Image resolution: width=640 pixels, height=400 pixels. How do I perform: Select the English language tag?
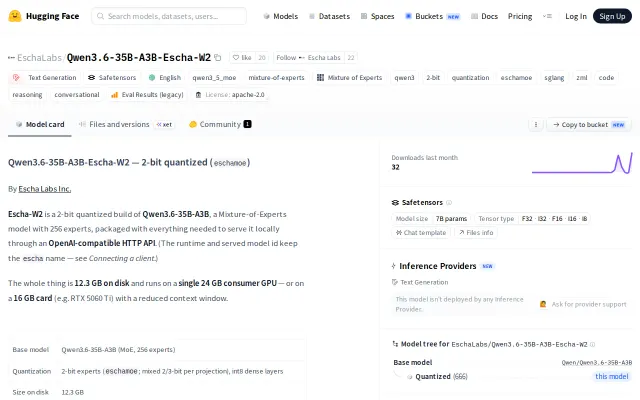pyautogui.click(x=165, y=78)
